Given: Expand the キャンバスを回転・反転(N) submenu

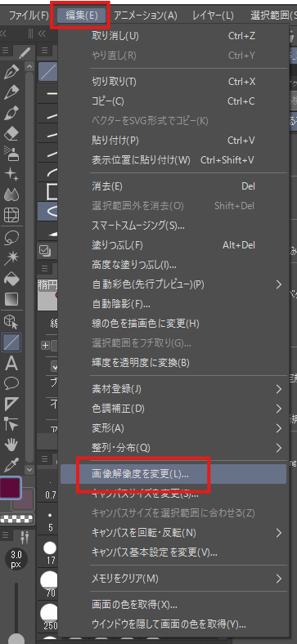Looking at the screenshot, I should 279,533.
